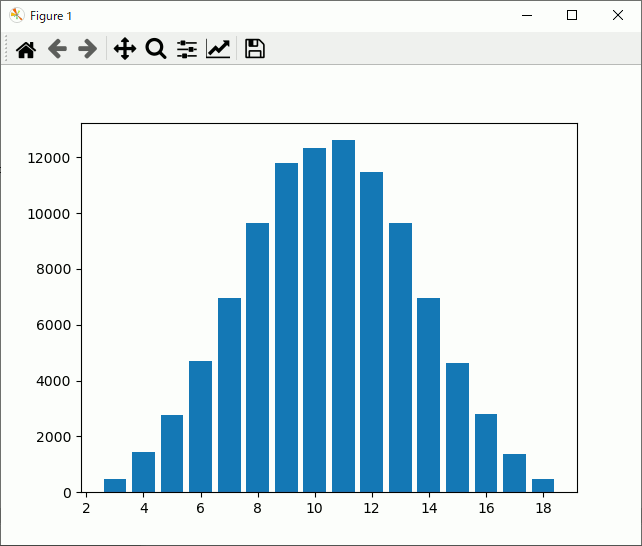Screen dimensions: 642x546
Task: Click the bar at x=5
Action: [172, 453]
